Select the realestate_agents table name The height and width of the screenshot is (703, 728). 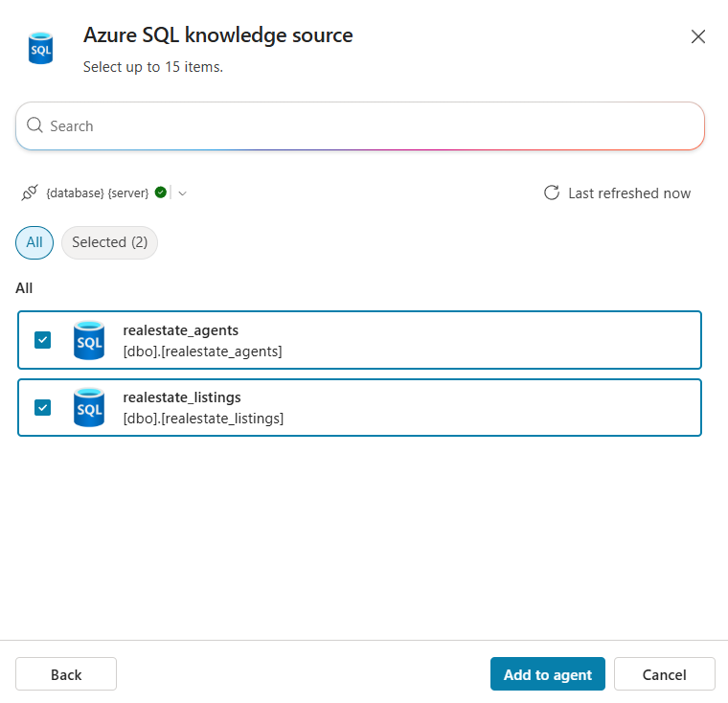pyautogui.click(x=181, y=330)
